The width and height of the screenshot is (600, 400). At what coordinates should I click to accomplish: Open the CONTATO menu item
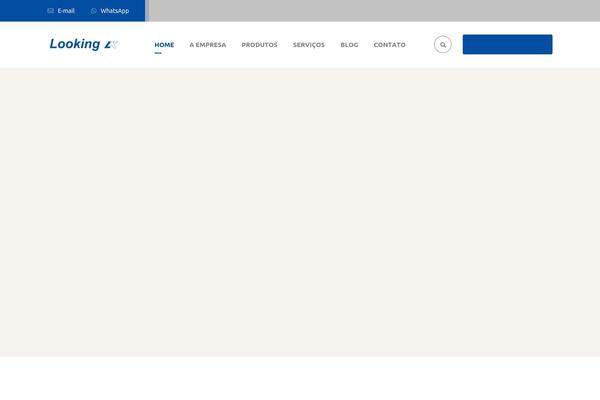pyautogui.click(x=390, y=45)
